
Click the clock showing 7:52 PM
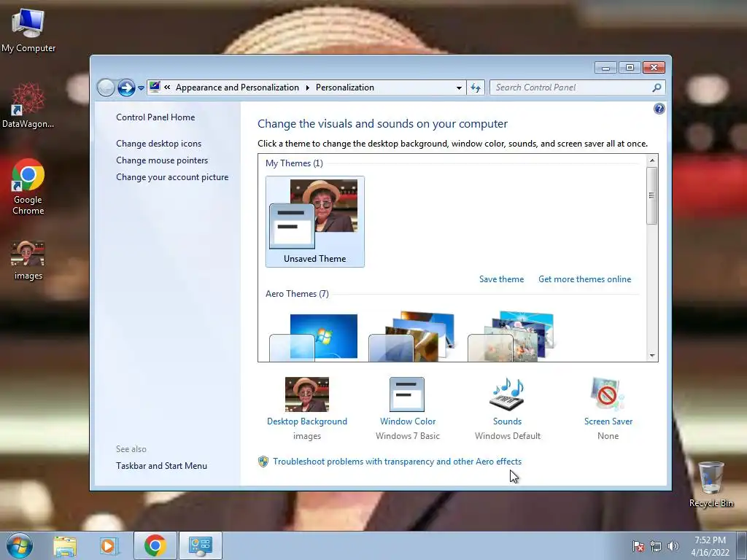pyautogui.click(x=710, y=545)
